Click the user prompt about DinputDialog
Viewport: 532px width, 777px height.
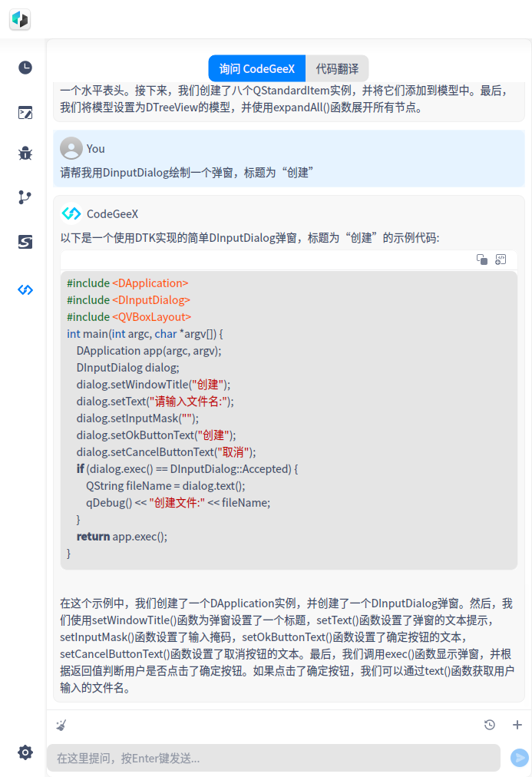(187, 173)
